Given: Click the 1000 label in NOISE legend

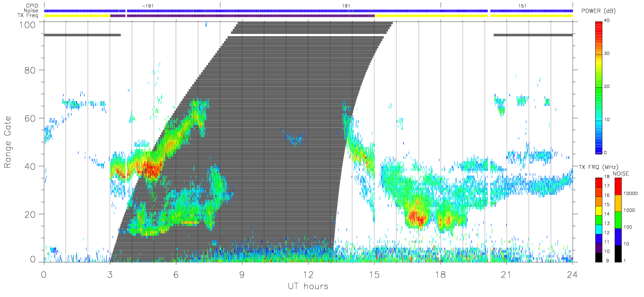Looking at the screenshot, I should (x=630, y=211).
